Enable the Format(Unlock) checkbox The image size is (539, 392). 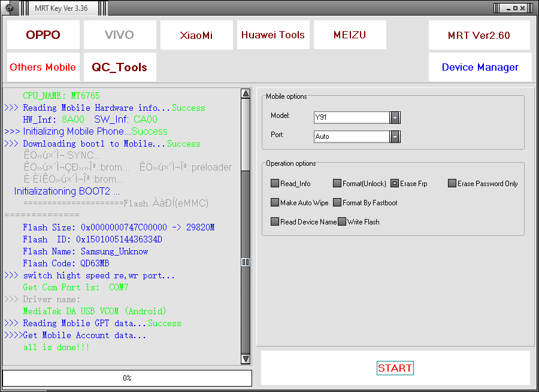pos(337,183)
